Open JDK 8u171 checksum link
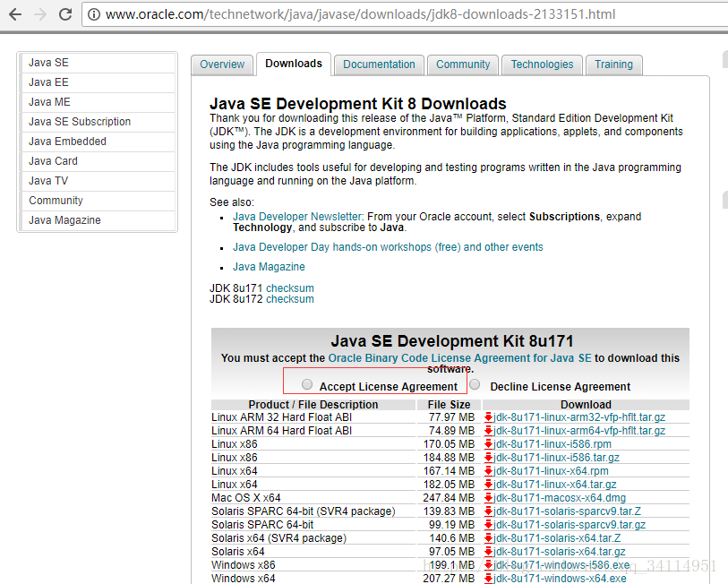 point(290,288)
